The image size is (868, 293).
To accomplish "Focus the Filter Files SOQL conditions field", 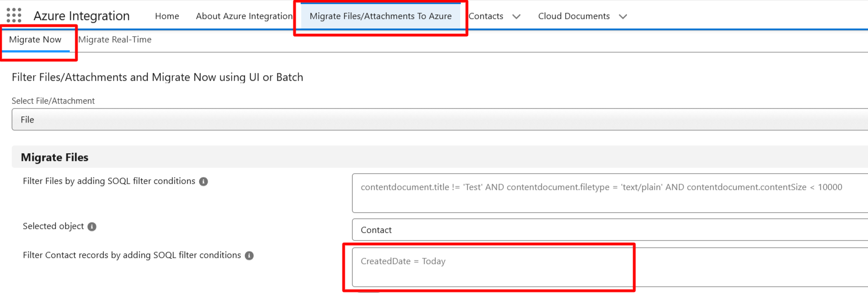I will click(610, 193).
